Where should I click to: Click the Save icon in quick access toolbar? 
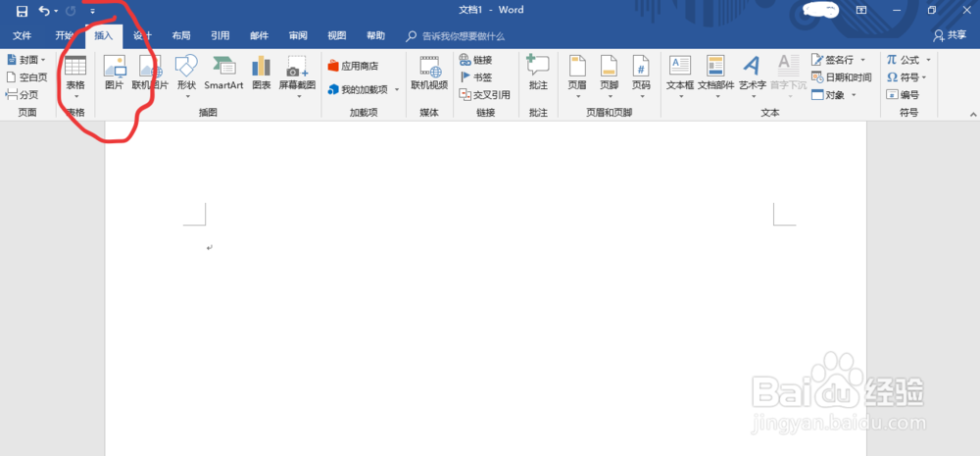(x=22, y=11)
